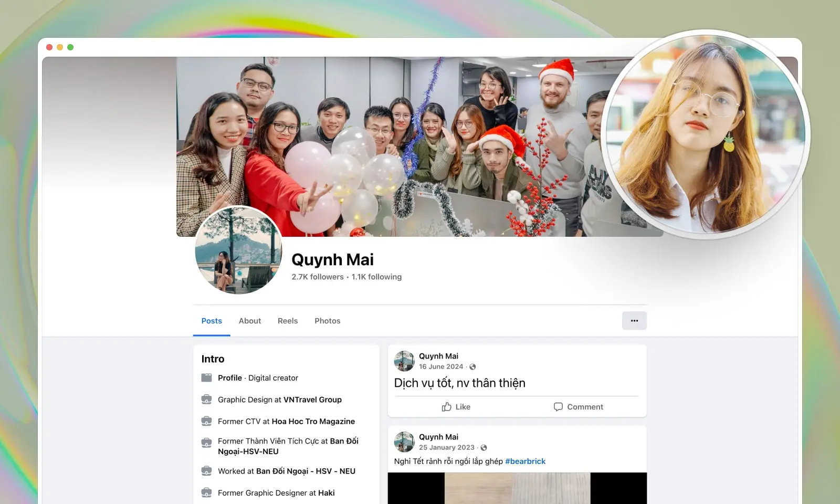Click the globe privacy icon on 25 January post

(484, 448)
